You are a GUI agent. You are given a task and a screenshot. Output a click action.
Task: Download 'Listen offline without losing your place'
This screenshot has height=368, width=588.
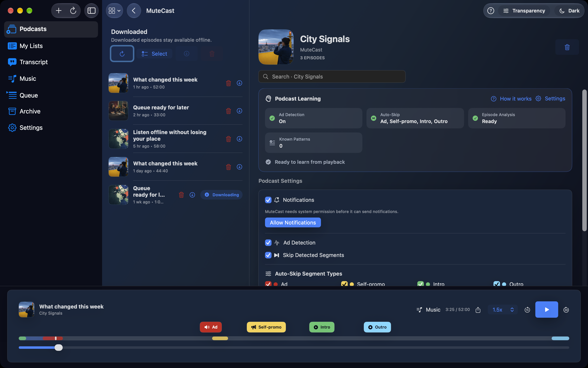(239, 139)
